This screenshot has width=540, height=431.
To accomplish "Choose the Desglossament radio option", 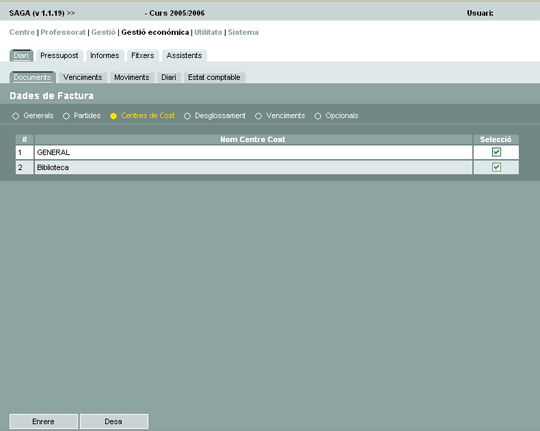I will click(187, 116).
